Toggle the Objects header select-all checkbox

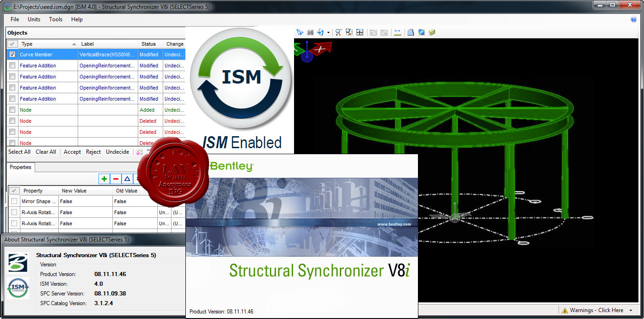(x=12, y=44)
